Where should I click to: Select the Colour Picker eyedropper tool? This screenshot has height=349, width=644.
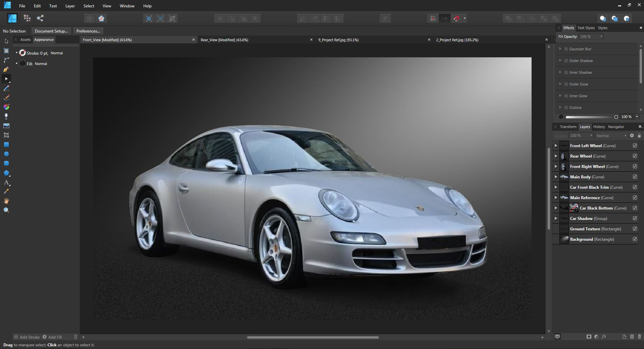tap(6, 191)
